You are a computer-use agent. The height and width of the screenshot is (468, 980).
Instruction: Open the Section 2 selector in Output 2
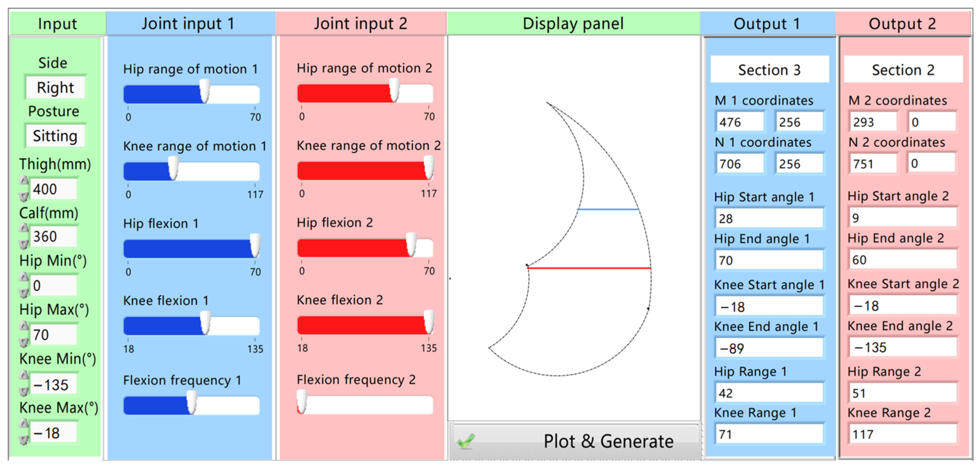tap(903, 70)
